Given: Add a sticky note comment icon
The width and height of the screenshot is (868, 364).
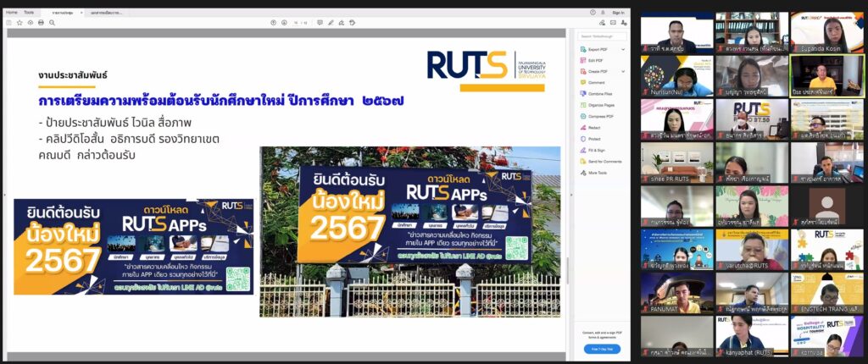Looking at the screenshot, I should coord(320,23).
